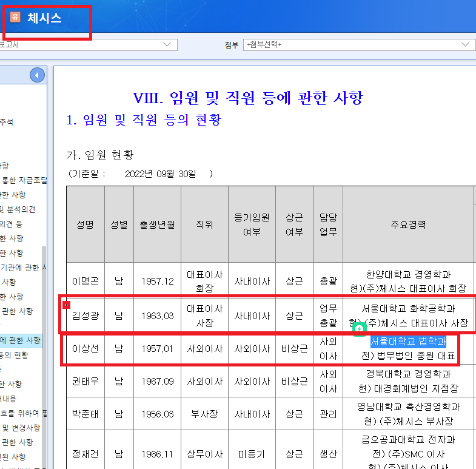The image size is (476, 469).
Task: Click position cell 부사장
Action: [204, 414]
